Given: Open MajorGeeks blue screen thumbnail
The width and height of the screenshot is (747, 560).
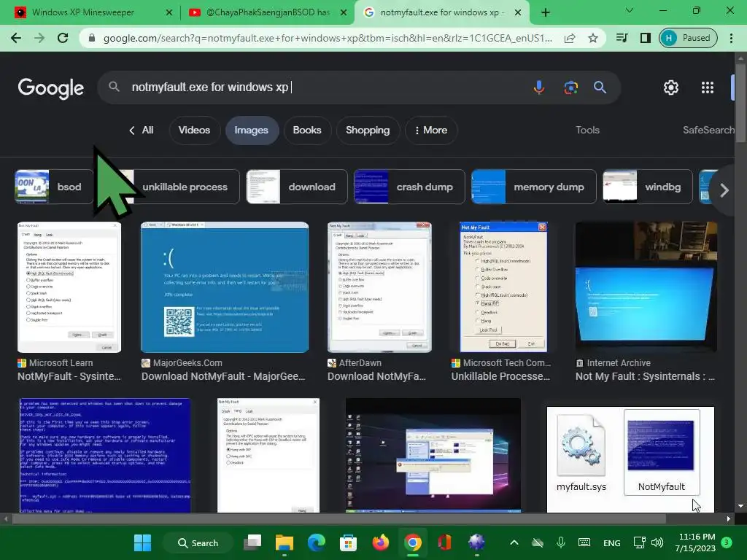Looking at the screenshot, I should 225,287.
